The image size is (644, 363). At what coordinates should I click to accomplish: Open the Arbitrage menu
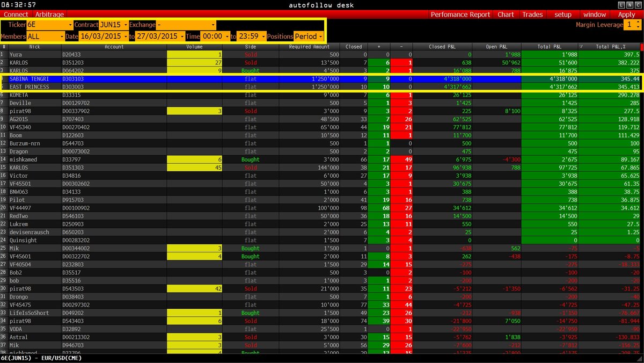(x=49, y=14)
